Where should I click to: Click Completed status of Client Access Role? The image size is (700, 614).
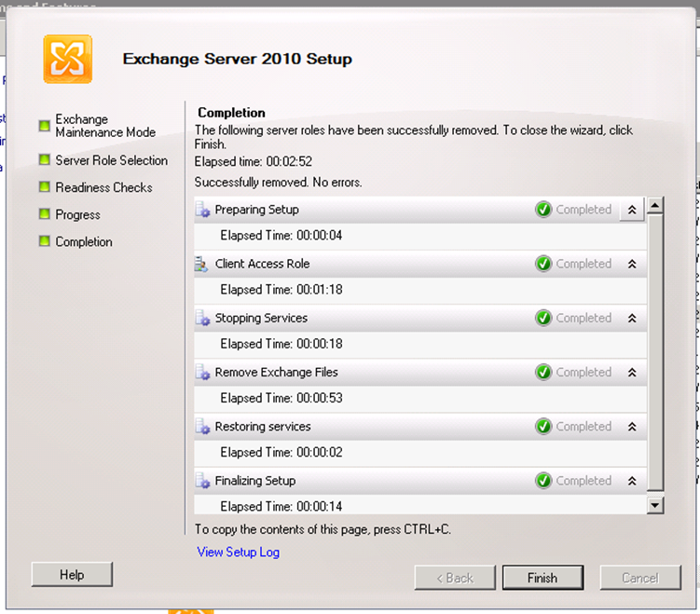coord(583,265)
